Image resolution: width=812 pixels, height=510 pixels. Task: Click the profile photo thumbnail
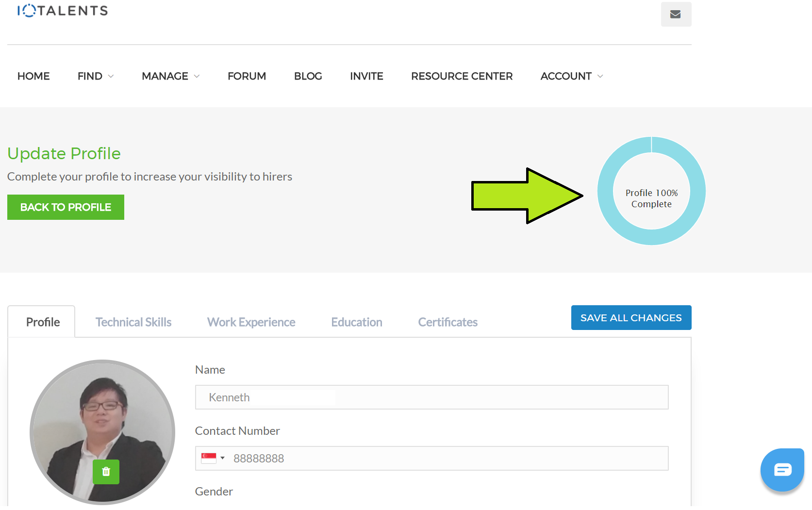102,432
